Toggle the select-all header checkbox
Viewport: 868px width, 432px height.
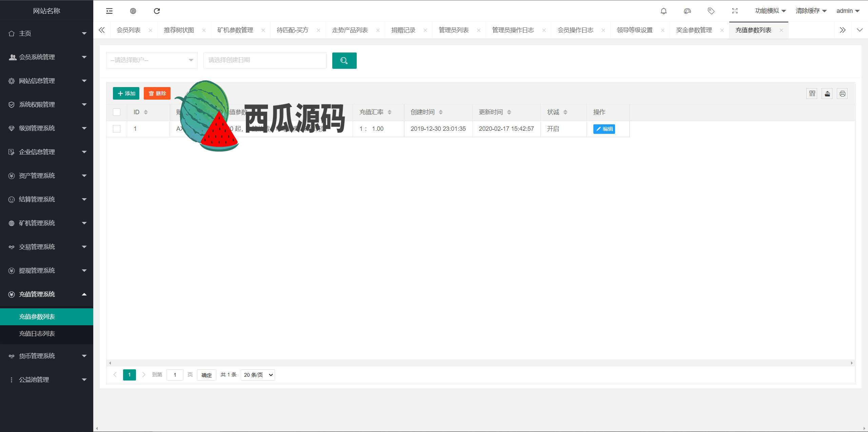click(117, 112)
